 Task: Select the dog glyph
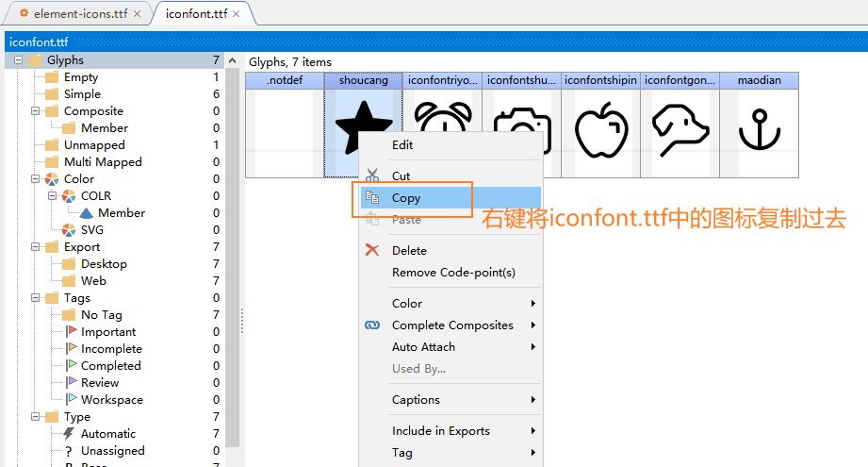pos(680,130)
